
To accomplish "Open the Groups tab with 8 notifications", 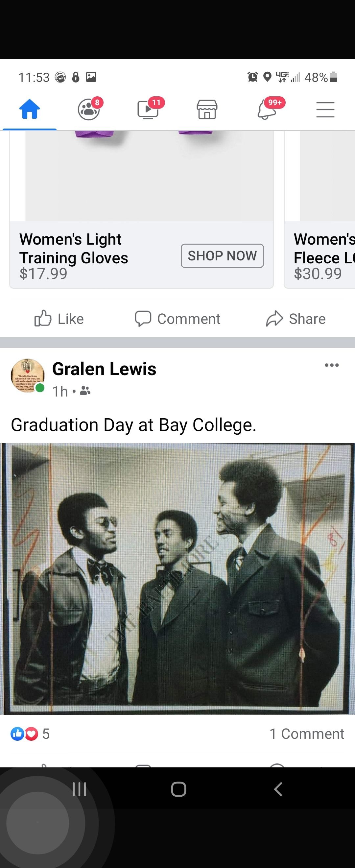I will pos(90,109).
